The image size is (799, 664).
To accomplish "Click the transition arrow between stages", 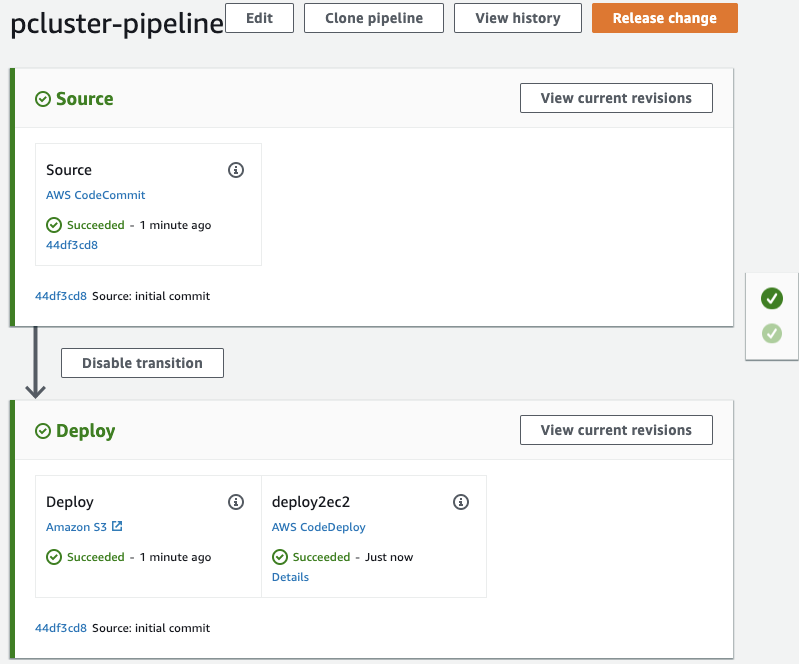I will 35,363.
